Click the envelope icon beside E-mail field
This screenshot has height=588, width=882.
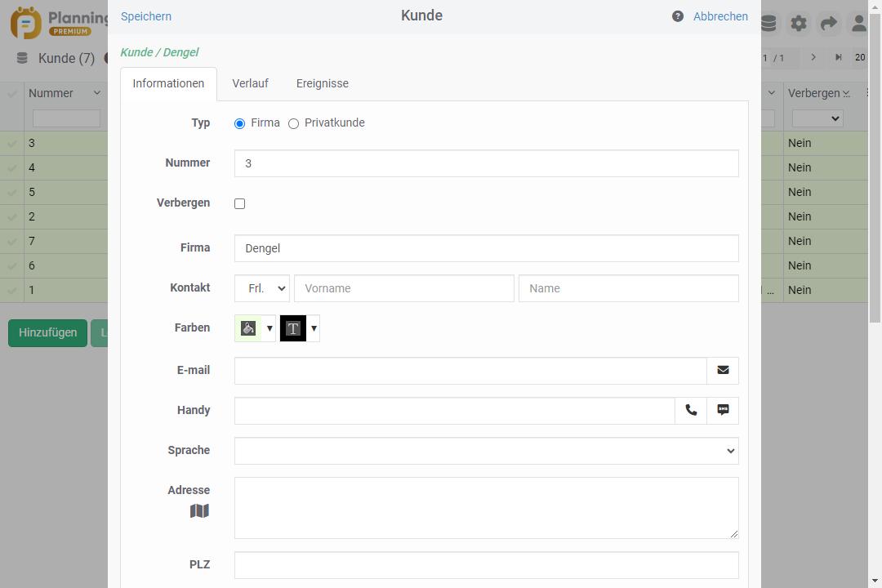tap(723, 370)
